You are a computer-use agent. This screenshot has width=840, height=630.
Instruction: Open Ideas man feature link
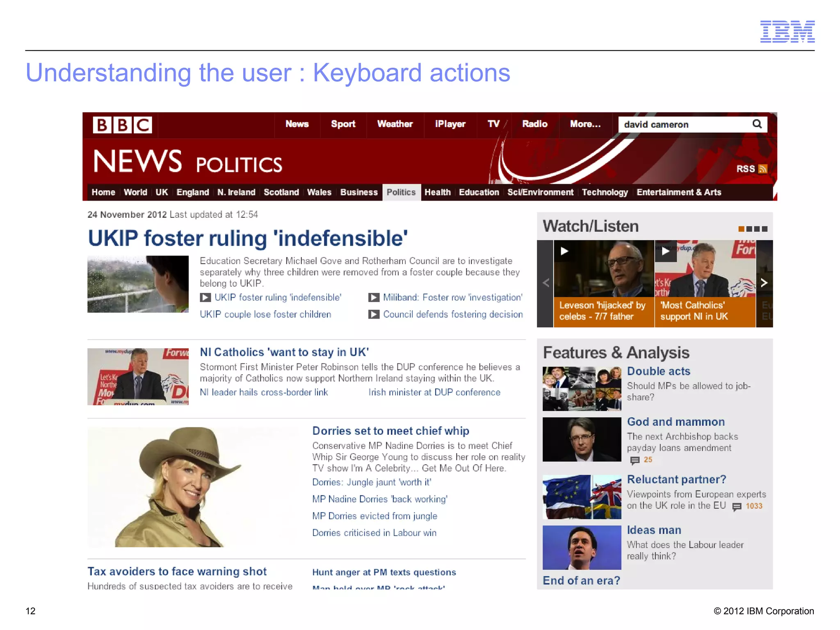(x=654, y=530)
